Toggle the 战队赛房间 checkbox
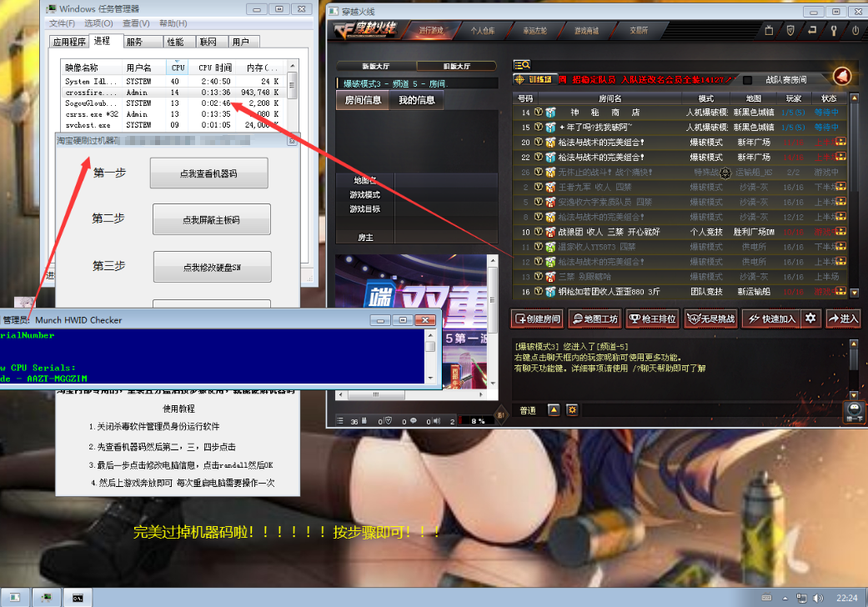The height and width of the screenshot is (607, 868). tap(747, 80)
